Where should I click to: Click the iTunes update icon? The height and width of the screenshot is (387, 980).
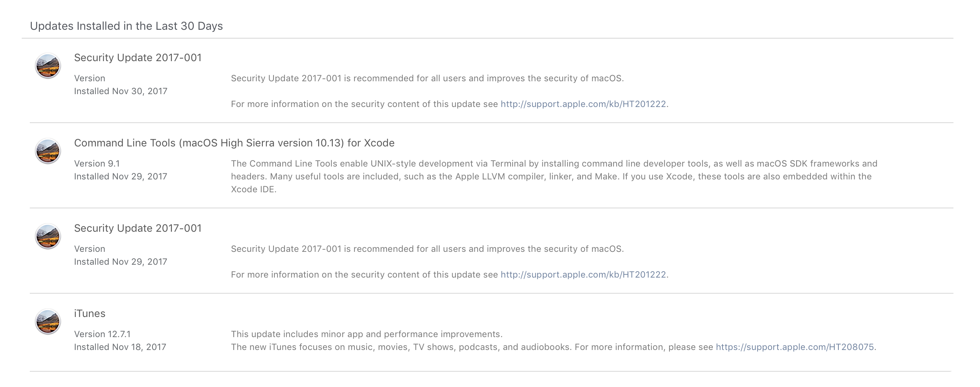(x=48, y=322)
